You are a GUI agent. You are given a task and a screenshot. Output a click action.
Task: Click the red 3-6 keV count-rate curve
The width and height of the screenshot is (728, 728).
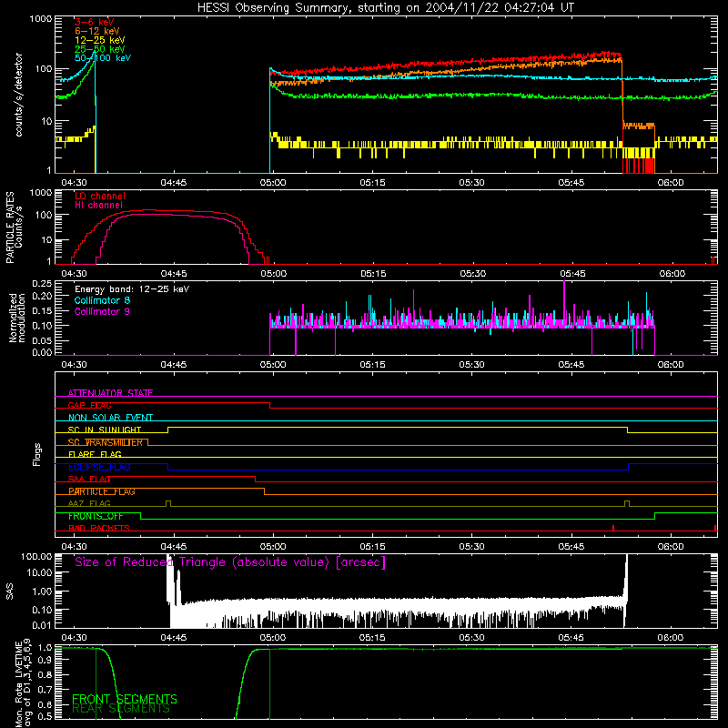(x=446, y=64)
